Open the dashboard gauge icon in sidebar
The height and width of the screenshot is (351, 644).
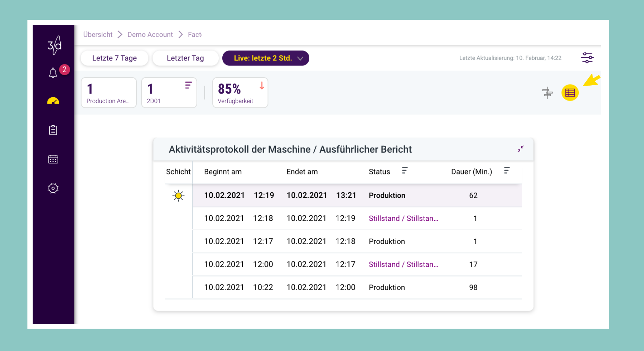53,101
